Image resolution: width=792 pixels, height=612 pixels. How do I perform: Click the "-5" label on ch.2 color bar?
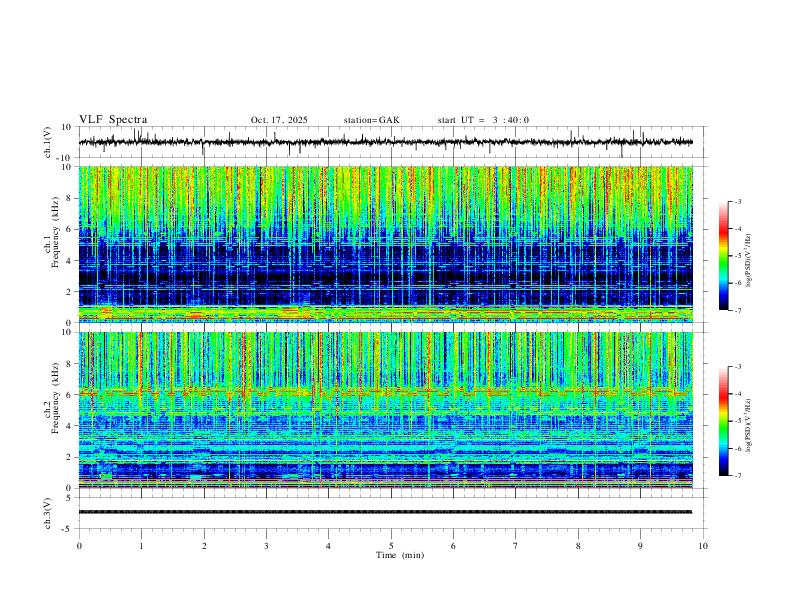pyautogui.click(x=737, y=421)
